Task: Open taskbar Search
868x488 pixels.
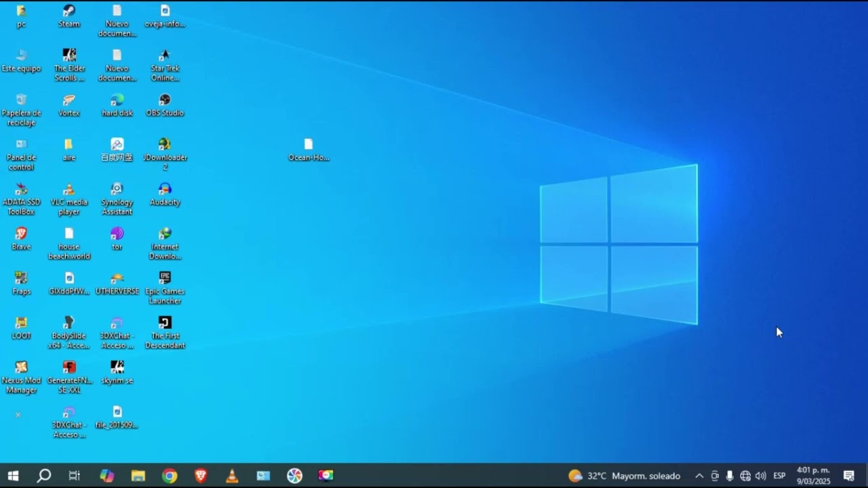Action: click(x=44, y=476)
